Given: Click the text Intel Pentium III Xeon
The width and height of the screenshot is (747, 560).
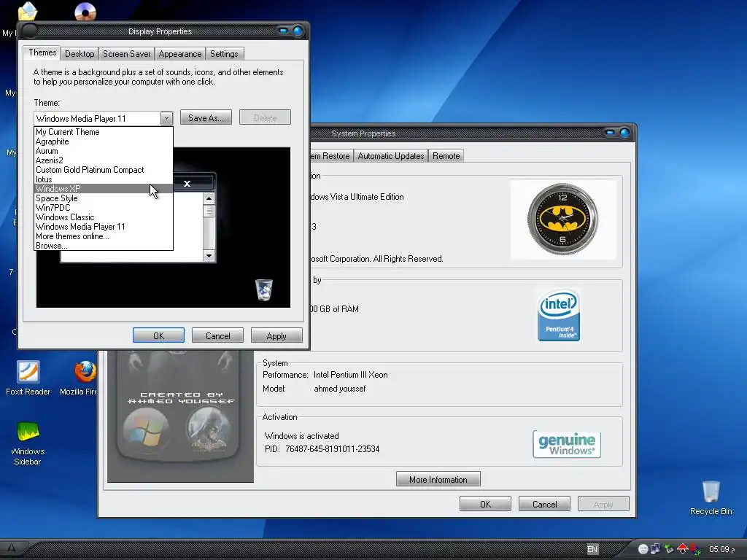Looking at the screenshot, I should point(351,375).
